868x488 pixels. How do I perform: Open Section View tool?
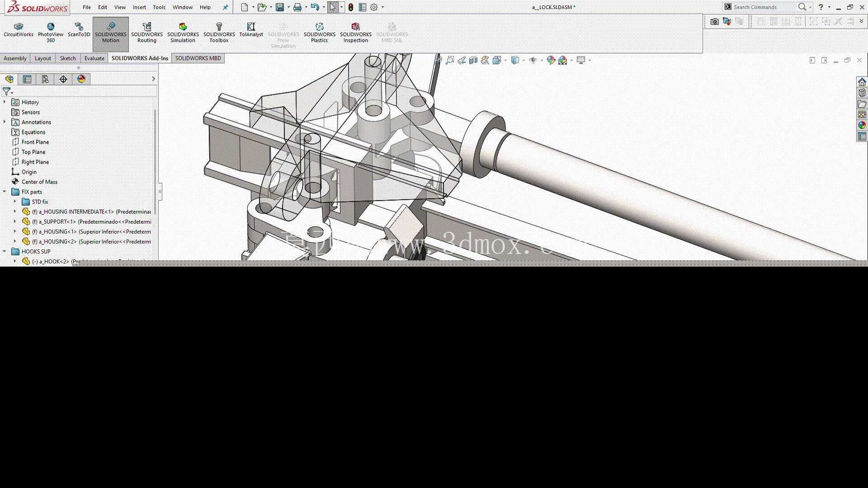(473, 60)
